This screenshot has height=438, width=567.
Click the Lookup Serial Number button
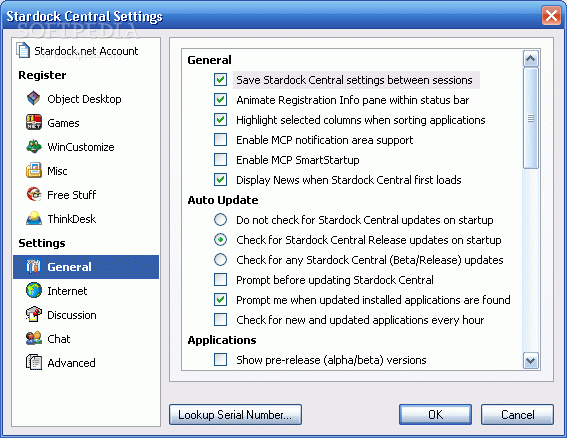tap(235, 414)
